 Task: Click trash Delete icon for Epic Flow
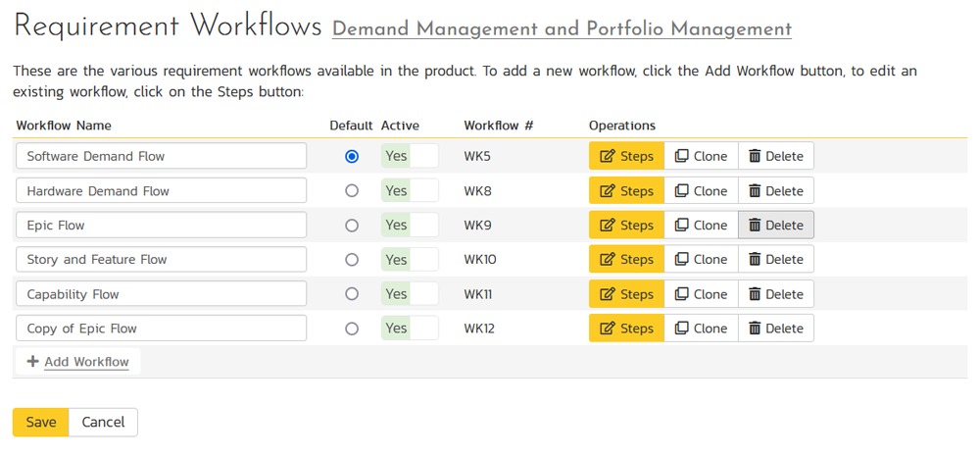coord(755,226)
